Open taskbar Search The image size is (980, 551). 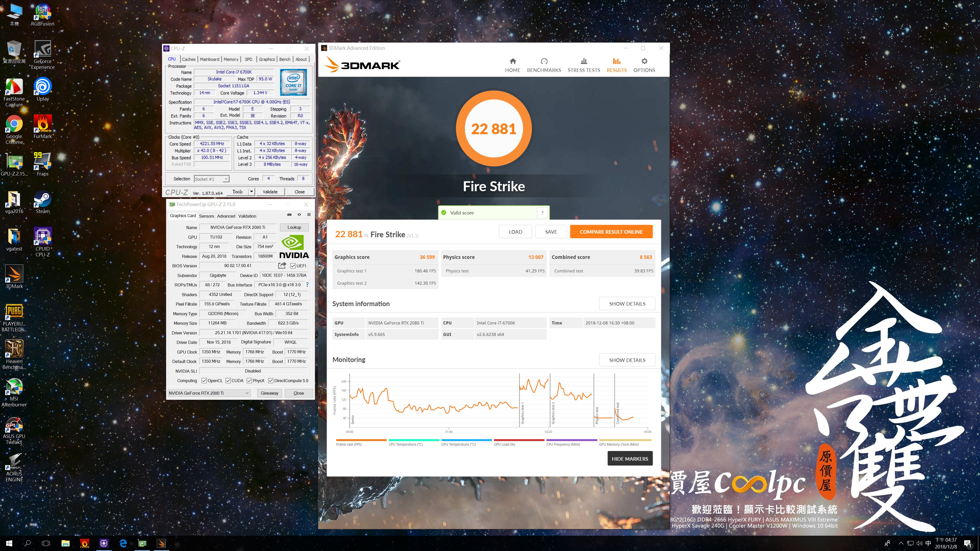(27, 543)
